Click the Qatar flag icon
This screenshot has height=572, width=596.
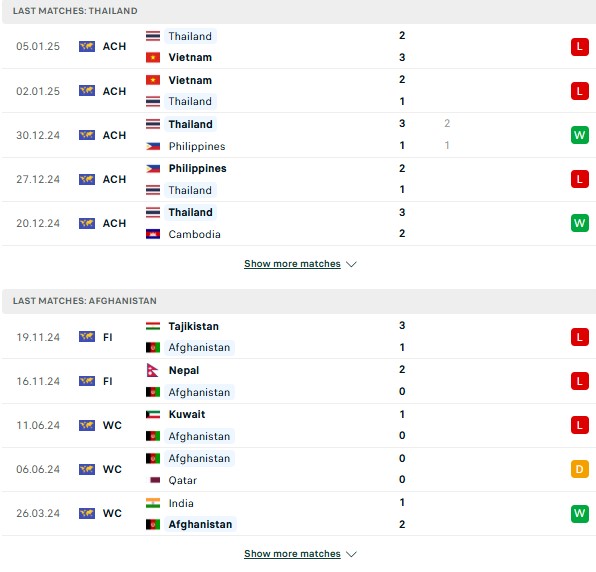[x=155, y=480]
